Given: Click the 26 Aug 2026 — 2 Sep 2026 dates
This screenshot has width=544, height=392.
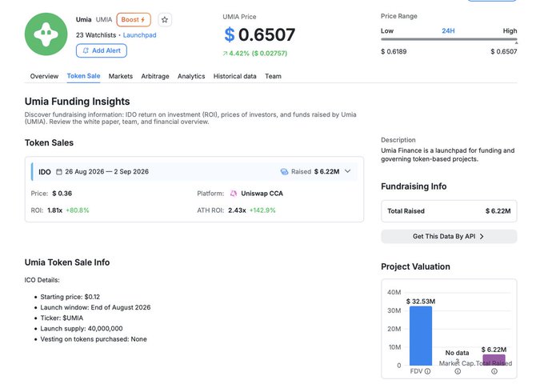Looking at the screenshot, I should click(x=107, y=172).
